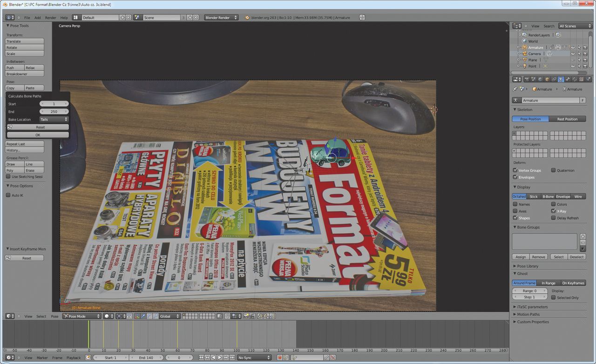The image size is (596, 364).
Task: Jump to first frame in timeline
Action: [201, 357]
